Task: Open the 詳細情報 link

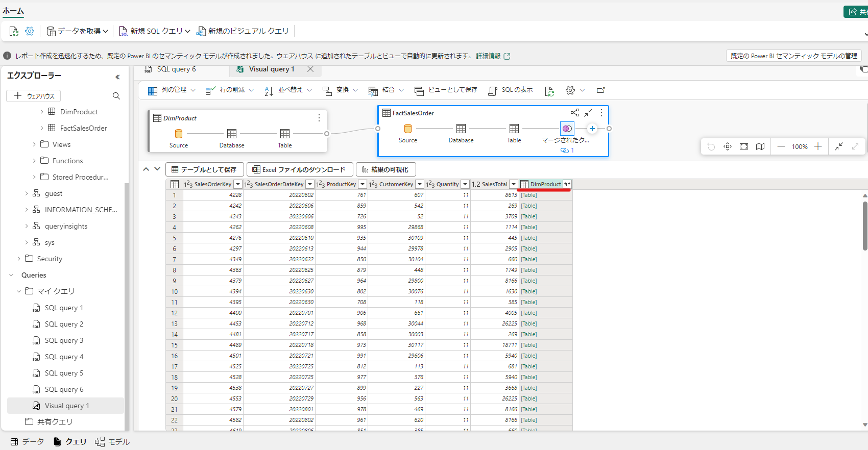Action: click(x=488, y=56)
